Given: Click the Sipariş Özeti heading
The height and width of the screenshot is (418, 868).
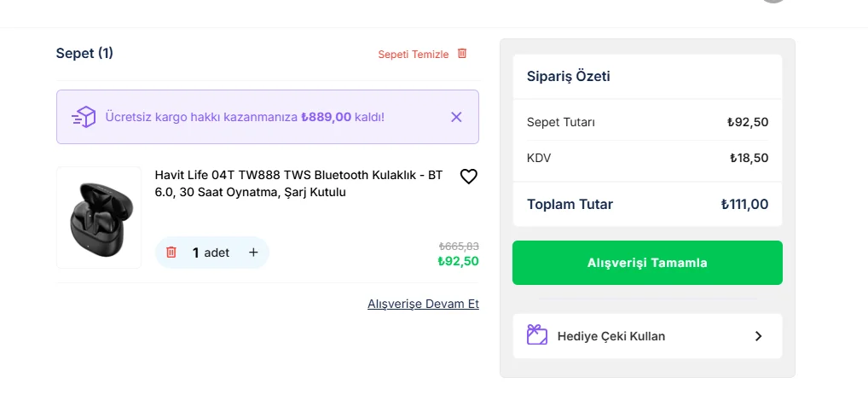Looking at the screenshot, I should coord(568,77).
